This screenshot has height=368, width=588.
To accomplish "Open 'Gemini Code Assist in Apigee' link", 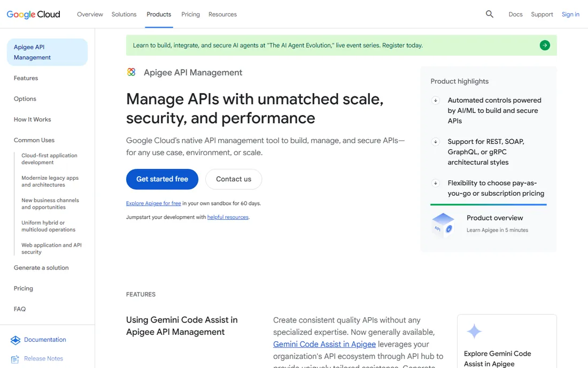I will coord(324,344).
